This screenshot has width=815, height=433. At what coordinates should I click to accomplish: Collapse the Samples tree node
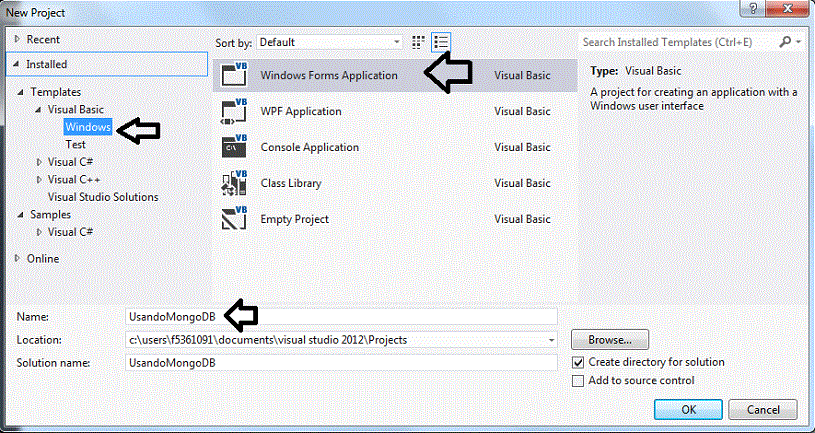[21, 215]
